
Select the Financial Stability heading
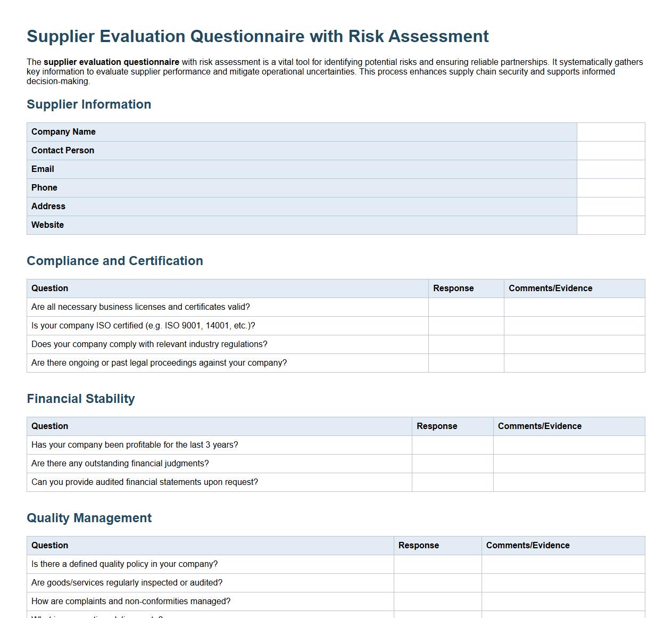pyautogui.click(x=81, y=398)
